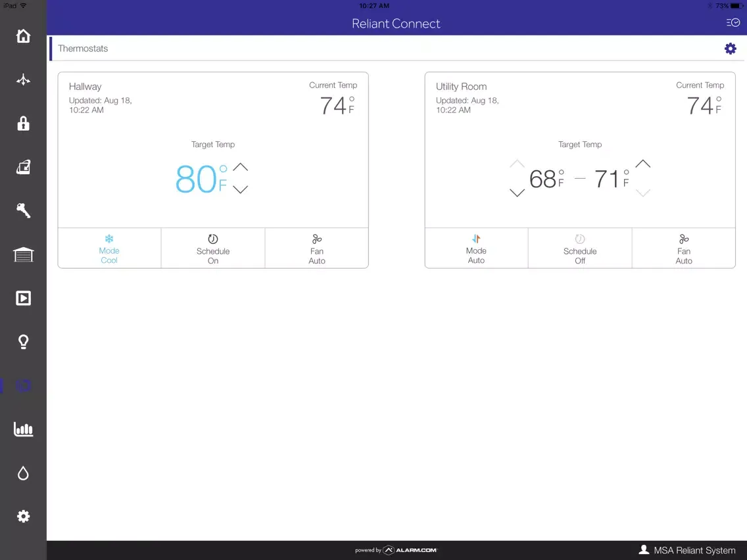Toggle Utility Room Schedule Off
The height and width of the screenshot is (560, 747).
(x=580, y=248)
